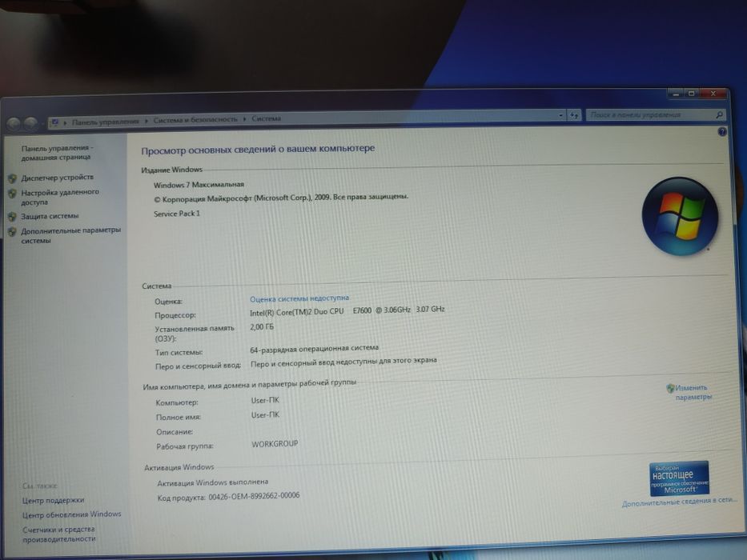
Task: Expand the arrow after Система и безопасность breadcrumb
Action: [244, 119]
